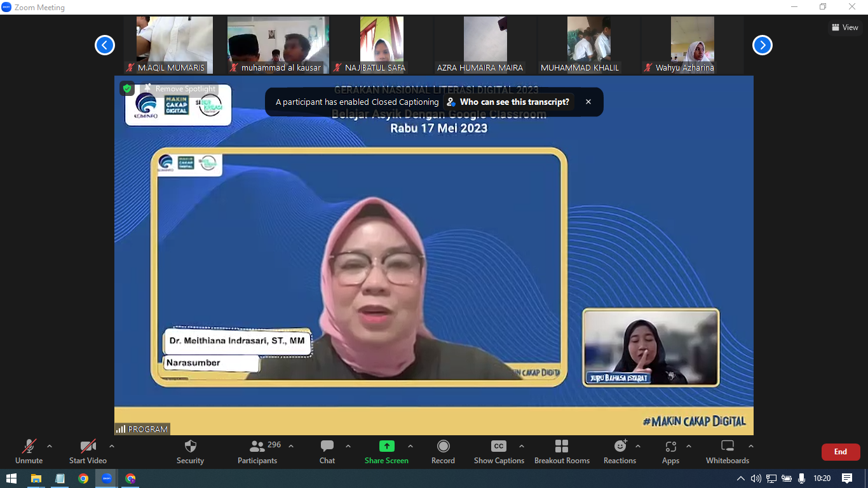Restore down the Zoom Meeting window
The width and height of the screenshot is (868, 488).
tap(824, 7)
